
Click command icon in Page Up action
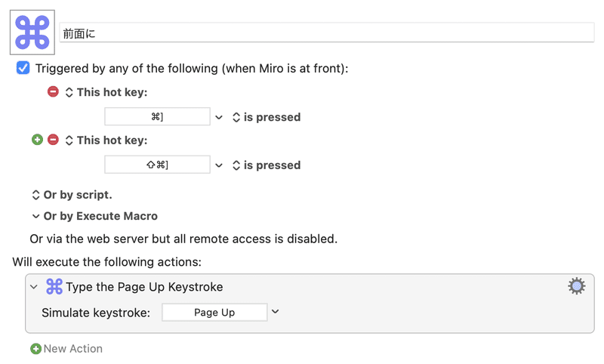pyautogui.click(x=54, y=286)
